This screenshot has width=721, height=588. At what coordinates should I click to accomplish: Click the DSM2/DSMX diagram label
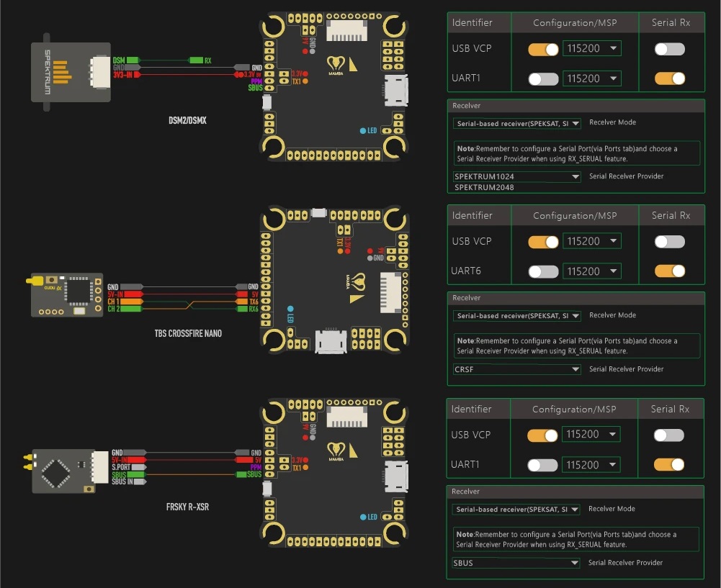click(187, 121)
